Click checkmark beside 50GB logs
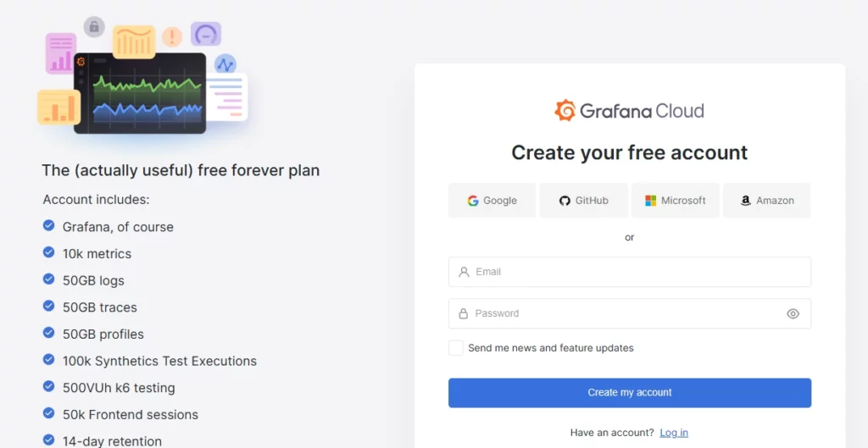 click(x=48, y=279)
